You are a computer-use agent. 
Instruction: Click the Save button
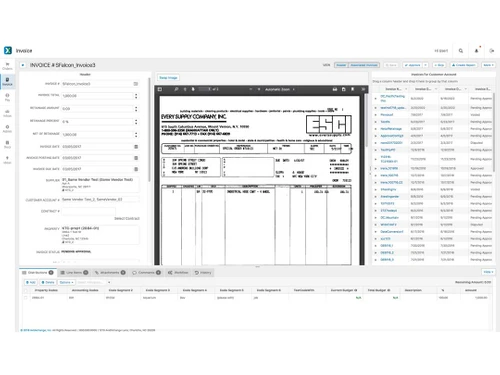point(391,65)
